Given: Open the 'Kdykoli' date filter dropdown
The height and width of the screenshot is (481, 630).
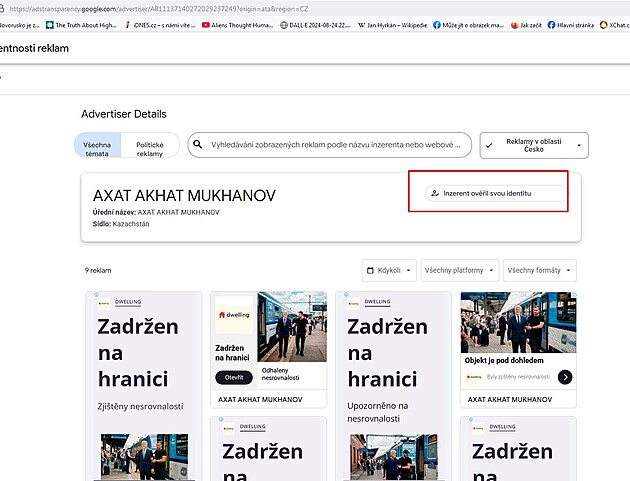Looking at the screenshot, I should point(389,270).
